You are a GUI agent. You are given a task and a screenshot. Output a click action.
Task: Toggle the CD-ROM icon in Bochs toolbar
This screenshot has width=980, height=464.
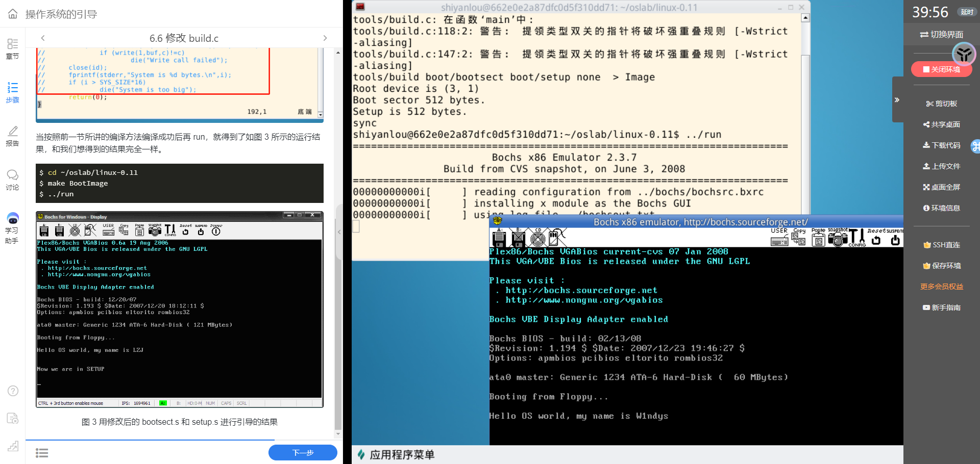[x=537, y=238]
